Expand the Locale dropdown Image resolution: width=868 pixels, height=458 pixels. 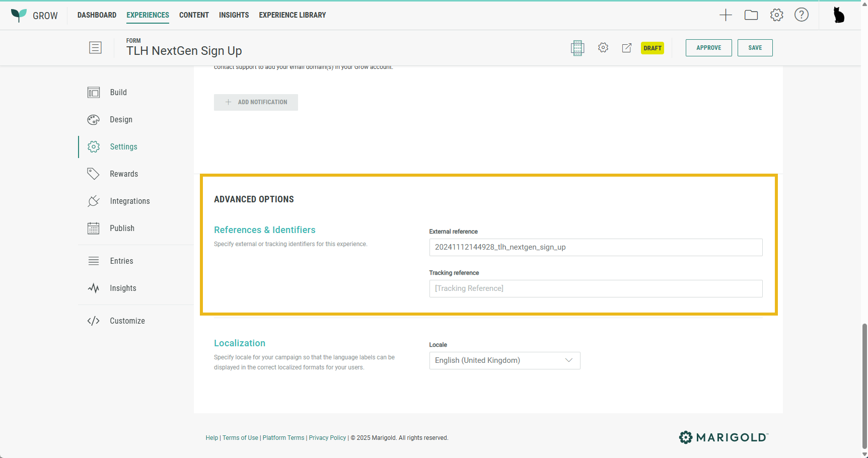(x=504, y=360)
